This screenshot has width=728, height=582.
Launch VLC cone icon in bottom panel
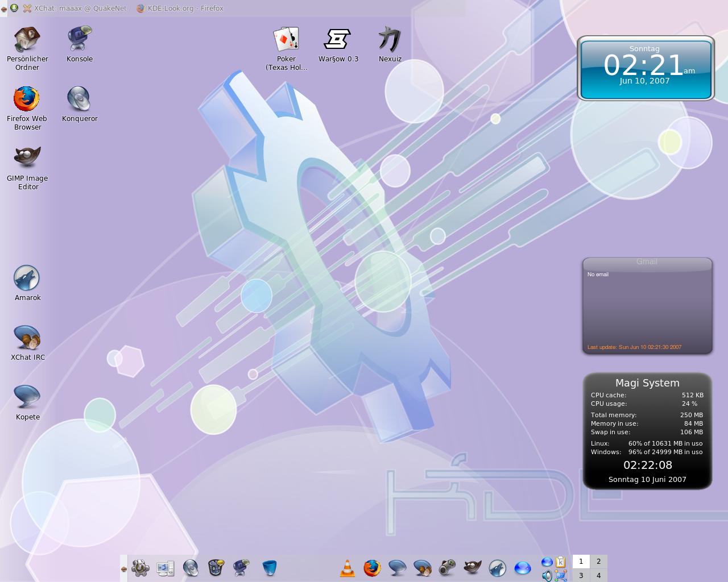[x=347, y=568]
